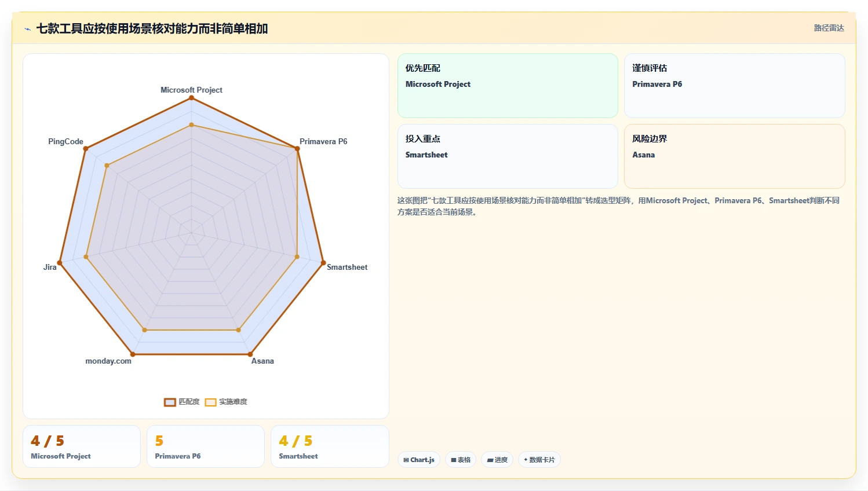The image size is (868, 491).
Task: Select the 表格 tag
Action: tap(461, 460)
